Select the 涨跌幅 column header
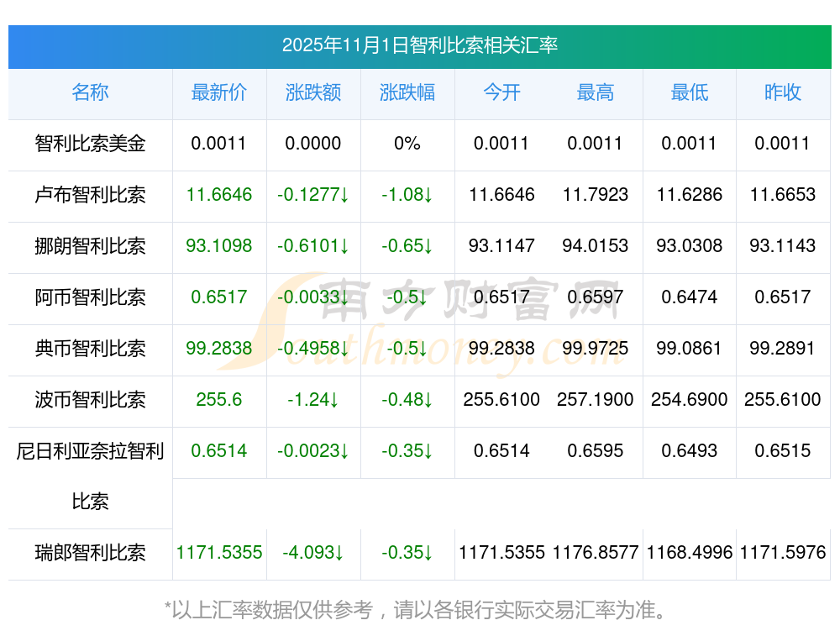Image resolution: width=840 pixels, height=636 pixels. coord(407,92)
